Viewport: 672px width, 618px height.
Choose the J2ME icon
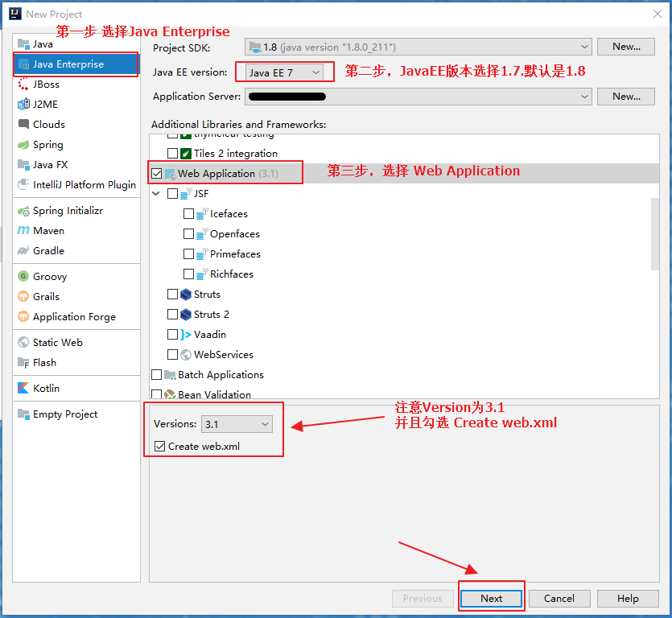[23, 104]
